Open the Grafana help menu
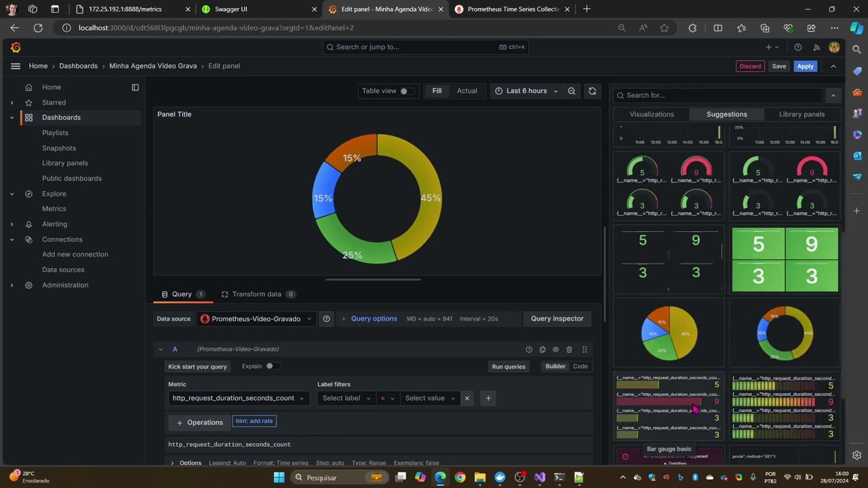868x488 pixels. (798, 47)
